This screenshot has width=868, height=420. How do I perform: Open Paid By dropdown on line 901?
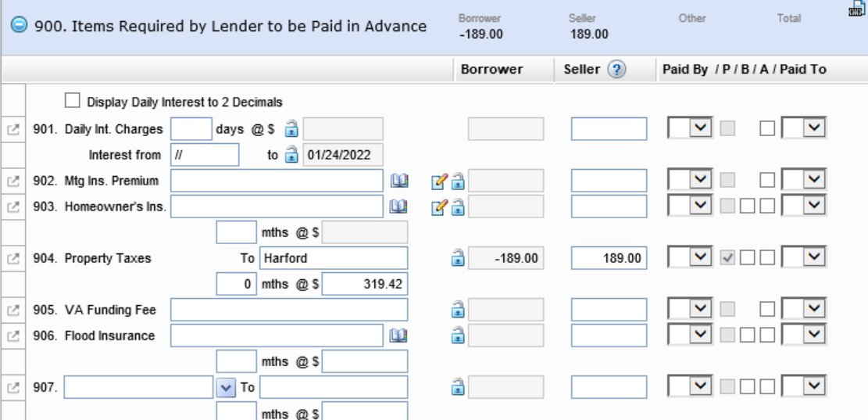tap(691, 128)
